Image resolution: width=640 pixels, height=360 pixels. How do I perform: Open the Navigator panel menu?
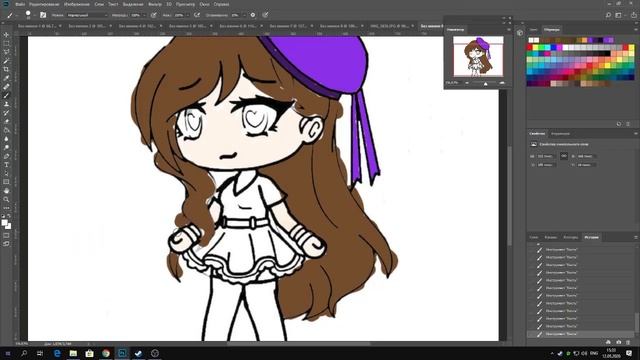(x=509, y=29)
